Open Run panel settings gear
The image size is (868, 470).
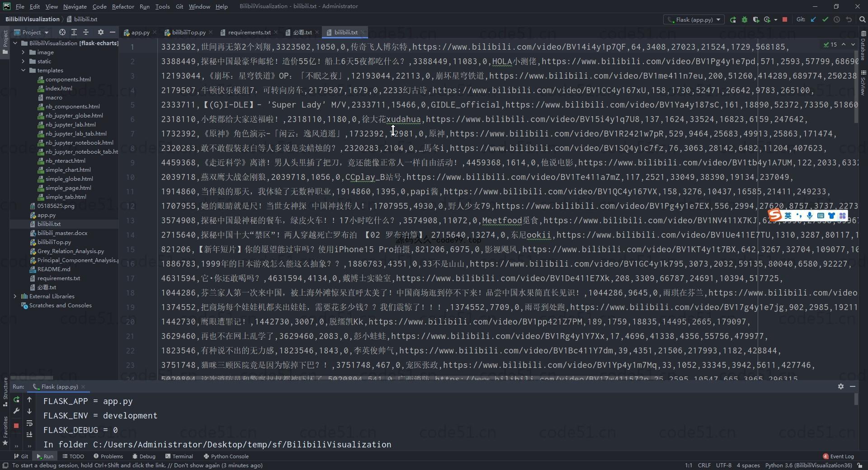pyautogui.click(x=840, y=386)
